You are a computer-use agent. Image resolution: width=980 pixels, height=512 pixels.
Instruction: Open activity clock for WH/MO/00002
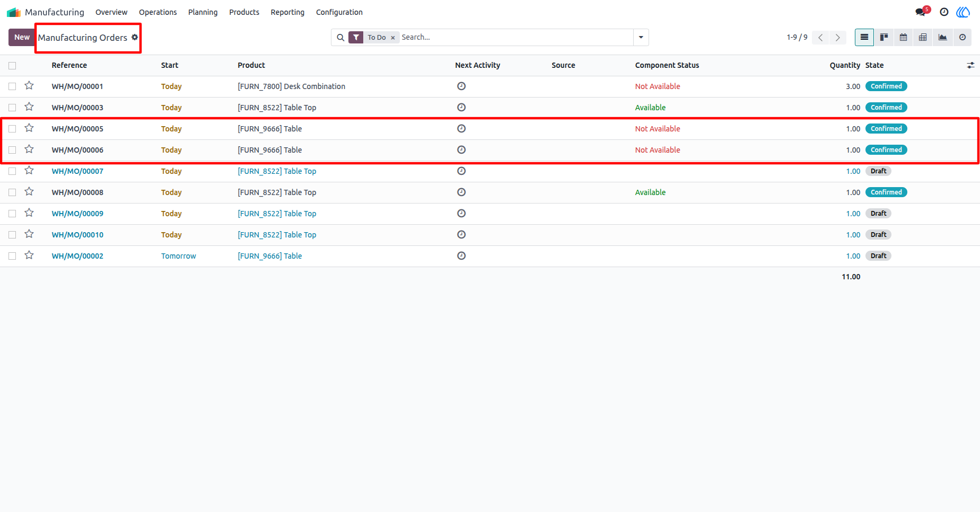click(x=461, y=256)
